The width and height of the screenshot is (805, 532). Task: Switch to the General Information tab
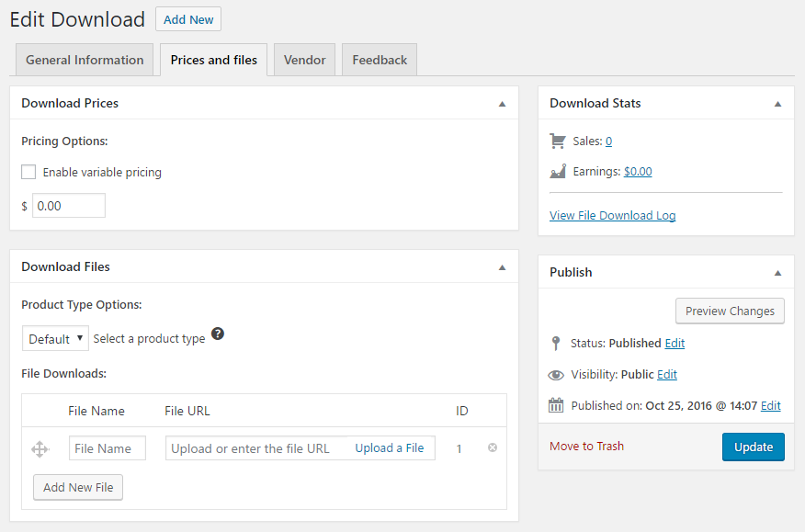coord(85,60)
